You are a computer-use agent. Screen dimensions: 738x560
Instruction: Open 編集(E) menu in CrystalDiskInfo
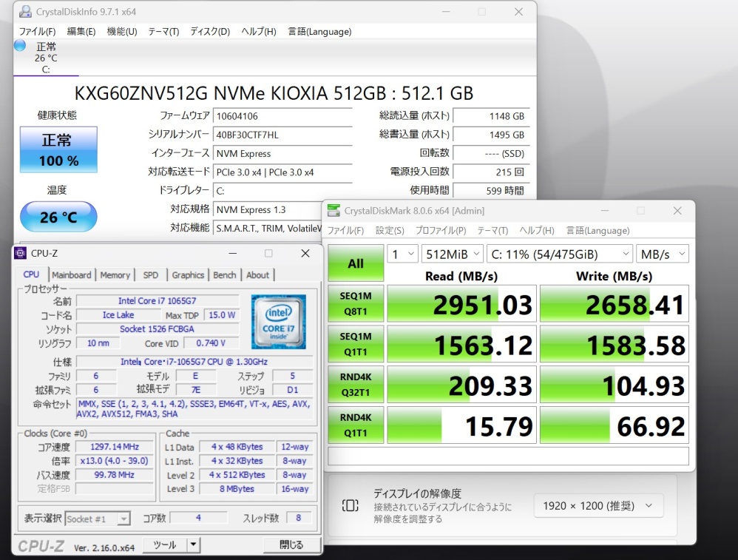tap(81, 32)
